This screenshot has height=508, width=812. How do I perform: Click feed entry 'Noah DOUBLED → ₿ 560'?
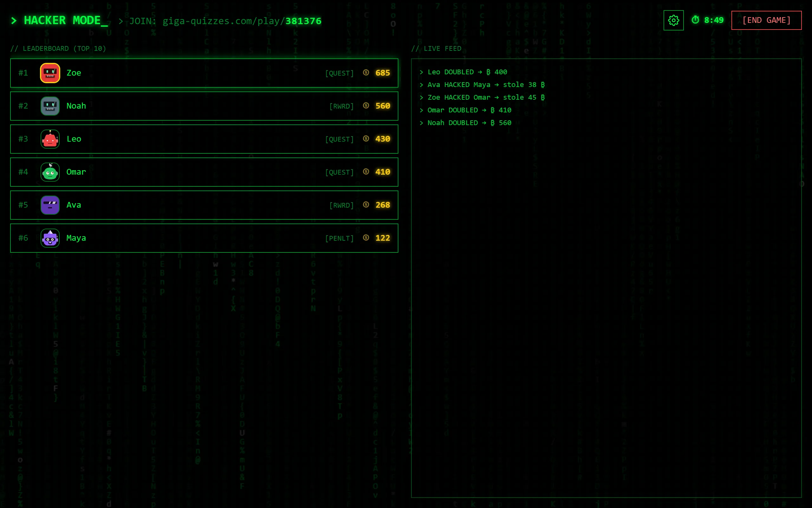point(465,123)
